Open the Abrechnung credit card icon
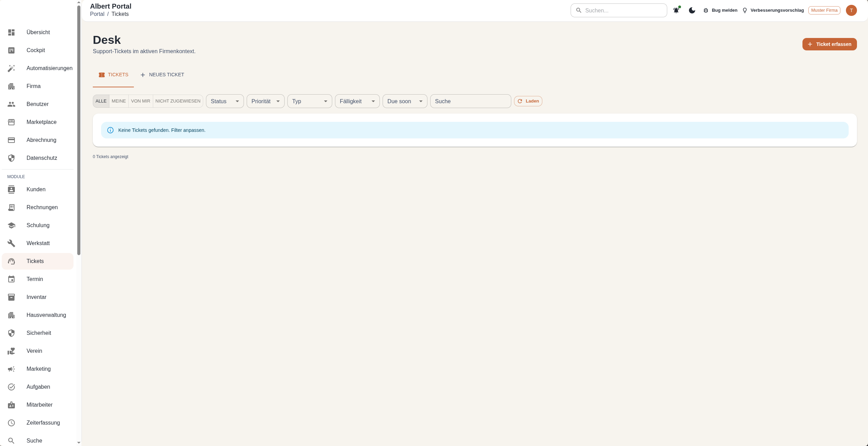The image size is (868, 446). [11, 140]
